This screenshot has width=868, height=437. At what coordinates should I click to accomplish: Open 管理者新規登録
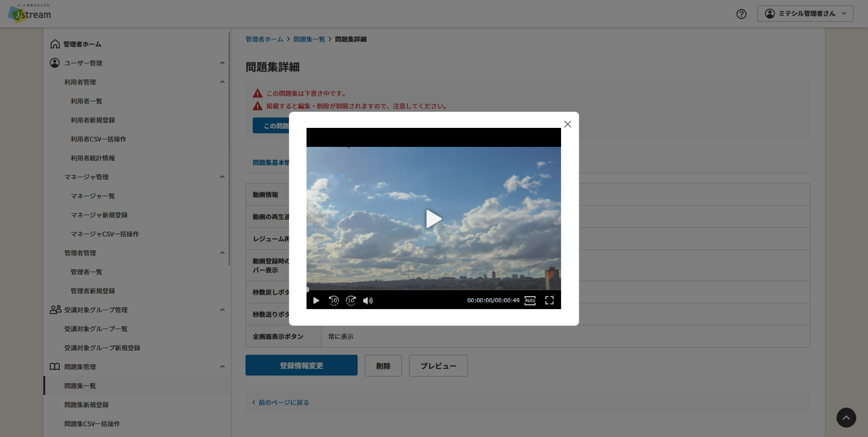tap(93, 291)
